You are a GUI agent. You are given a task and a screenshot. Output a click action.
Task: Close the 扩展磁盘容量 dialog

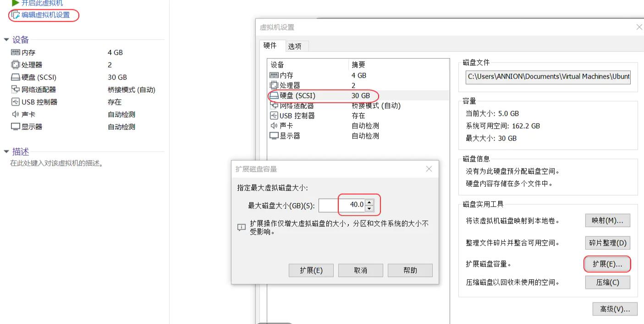point(429,169)
